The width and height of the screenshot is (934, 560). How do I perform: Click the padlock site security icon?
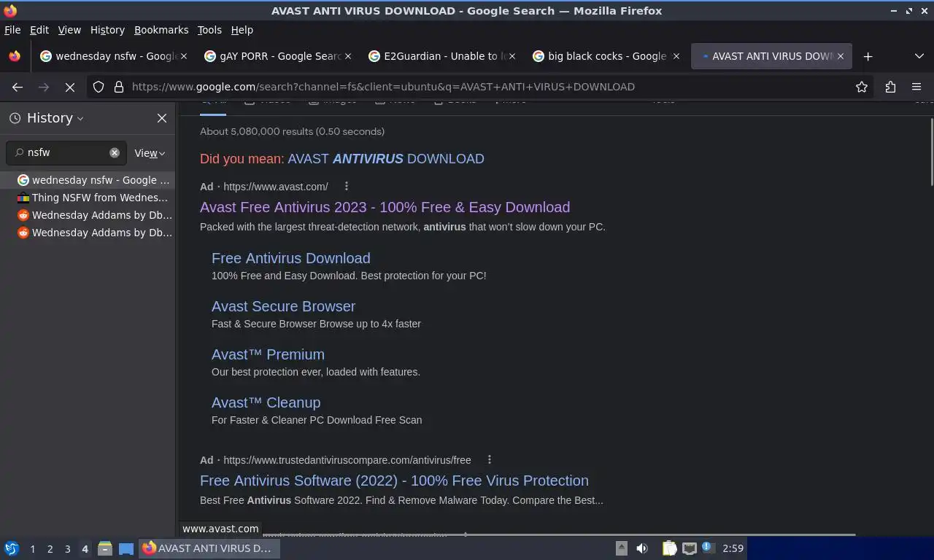(119, 87)
